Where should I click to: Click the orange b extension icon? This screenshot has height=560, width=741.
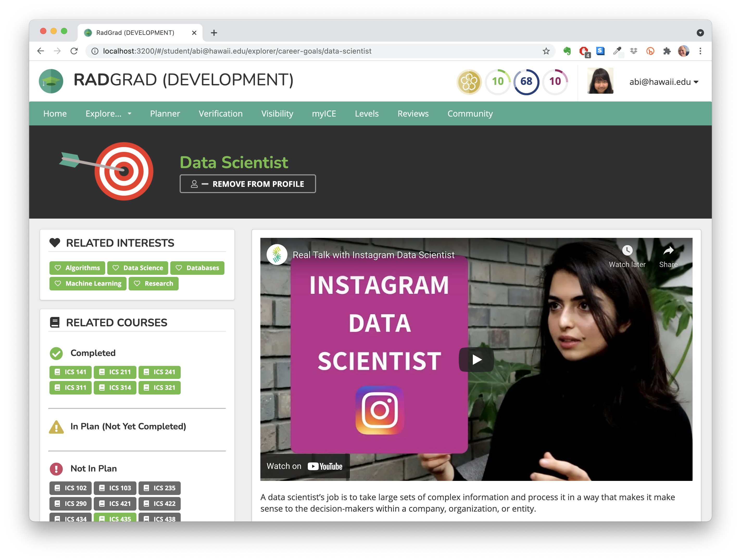tap(650, 51)
